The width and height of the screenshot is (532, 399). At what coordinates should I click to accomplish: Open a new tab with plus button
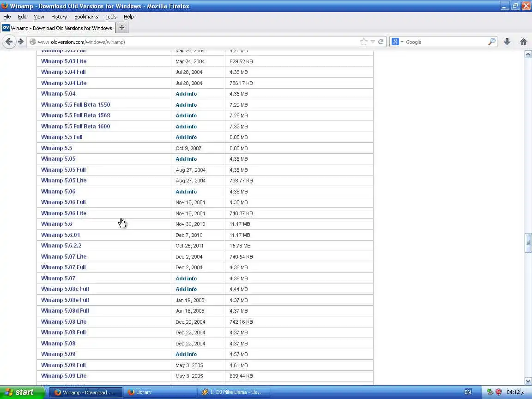122,28
